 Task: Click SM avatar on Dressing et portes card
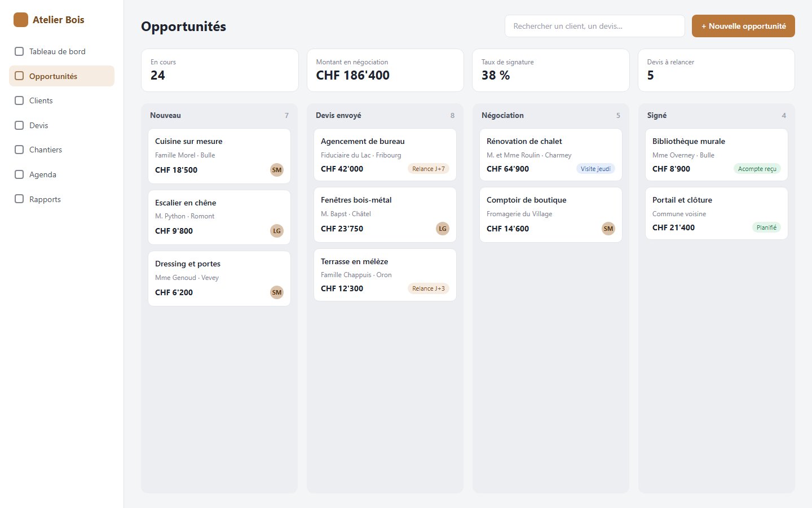(x=277, y=292)
